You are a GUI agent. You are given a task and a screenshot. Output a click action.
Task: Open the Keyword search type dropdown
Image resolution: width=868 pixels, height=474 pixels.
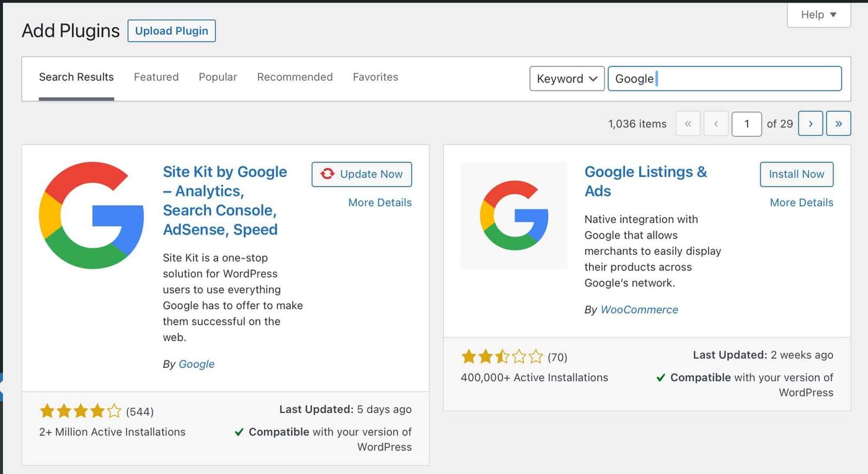(567, 79)
